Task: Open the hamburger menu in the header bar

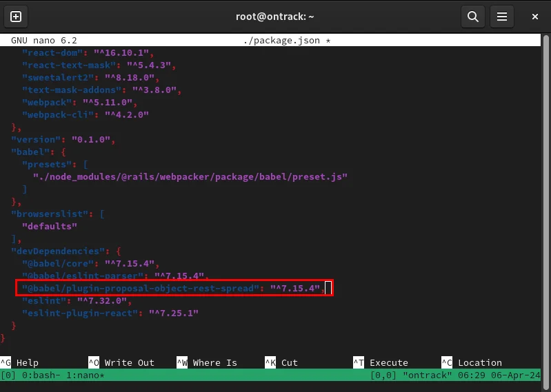Action: (502, 17)
